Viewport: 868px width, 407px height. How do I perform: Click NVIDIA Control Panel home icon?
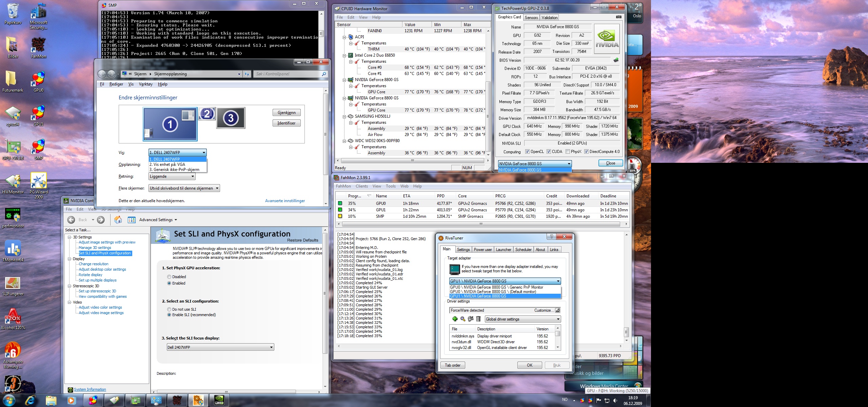[x=118, y=220]
